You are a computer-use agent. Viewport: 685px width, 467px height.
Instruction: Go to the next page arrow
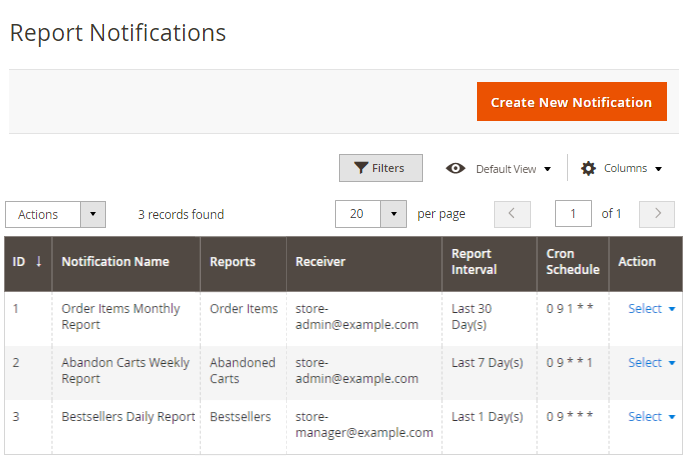pyautogui.click(x=657, y=214)
